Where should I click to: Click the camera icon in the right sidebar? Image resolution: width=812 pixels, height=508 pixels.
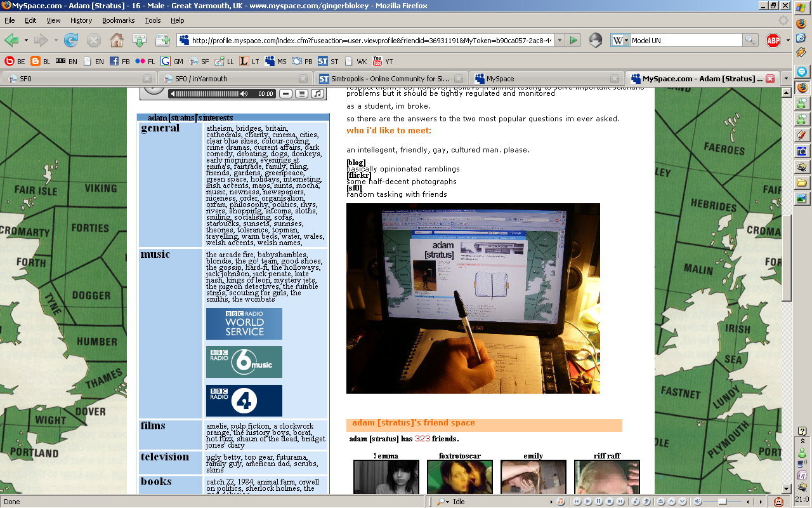pos(802,150)
